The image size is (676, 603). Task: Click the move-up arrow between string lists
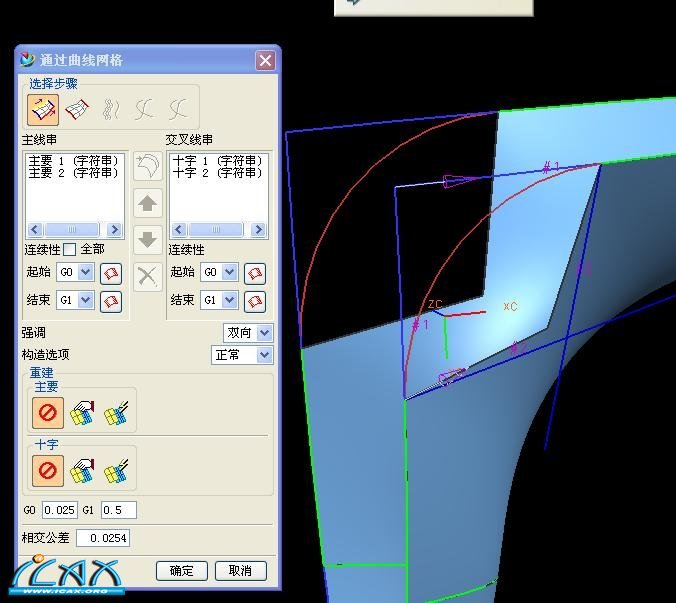pyautogui.click(x=147, y=204)
